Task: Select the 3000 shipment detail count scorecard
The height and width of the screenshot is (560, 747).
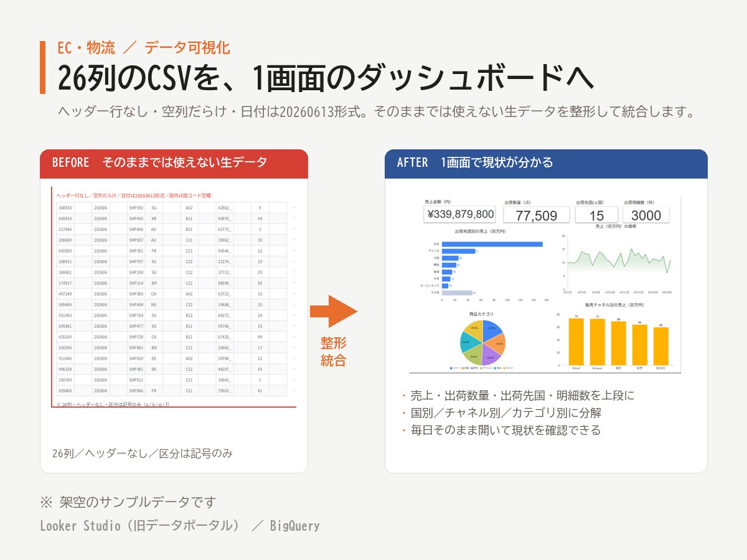Action: tap(646, 215)
